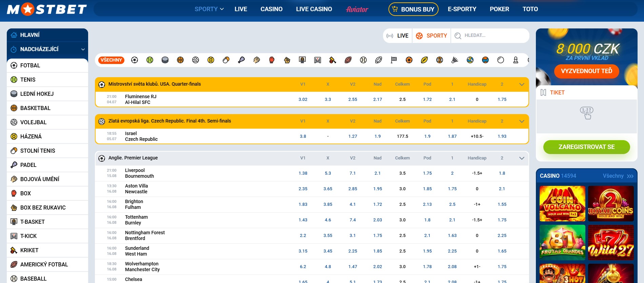Click the ticket icon next to TIKET

(543, 92)
